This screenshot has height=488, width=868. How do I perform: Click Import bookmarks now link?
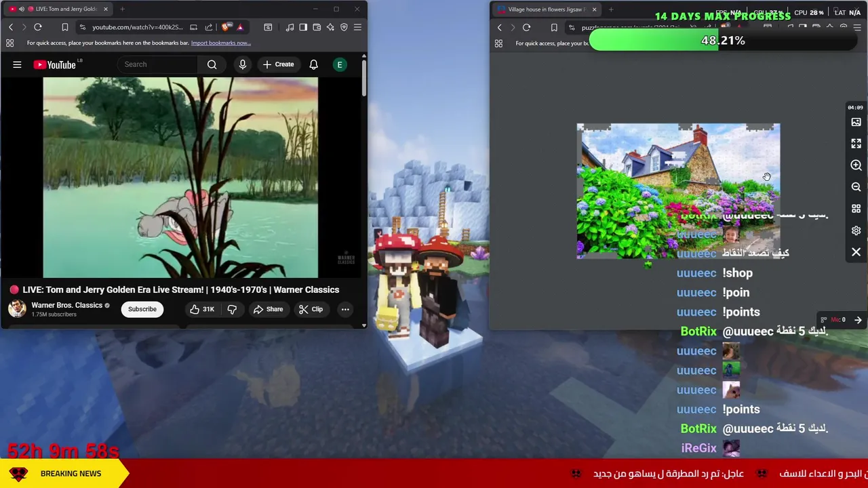[220, 43]
